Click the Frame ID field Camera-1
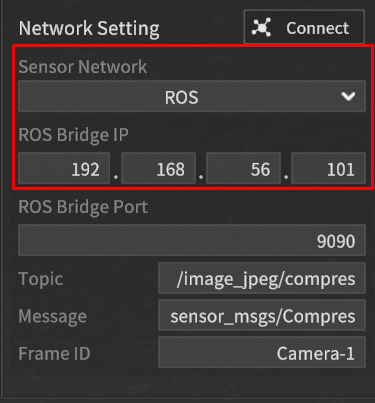Viewport: 375px width, 403px height. [262, 352]
